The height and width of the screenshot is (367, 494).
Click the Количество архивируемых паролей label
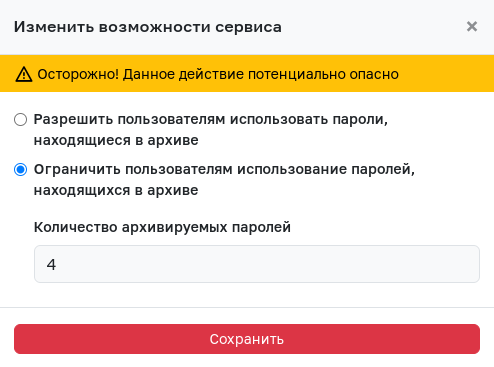tap(162, 227)
